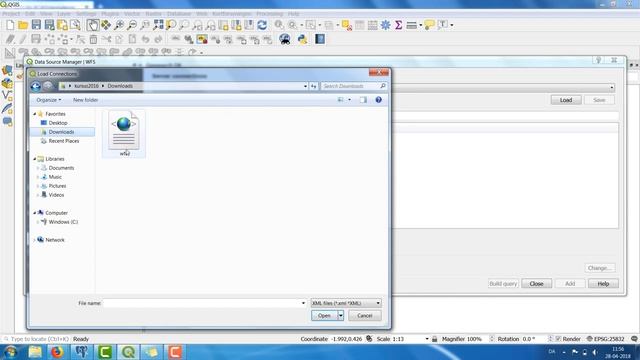Viewport: 640px width, 360px height.
Task: Select the wfs XML file thumbnail
Action: tap(124, 133)
